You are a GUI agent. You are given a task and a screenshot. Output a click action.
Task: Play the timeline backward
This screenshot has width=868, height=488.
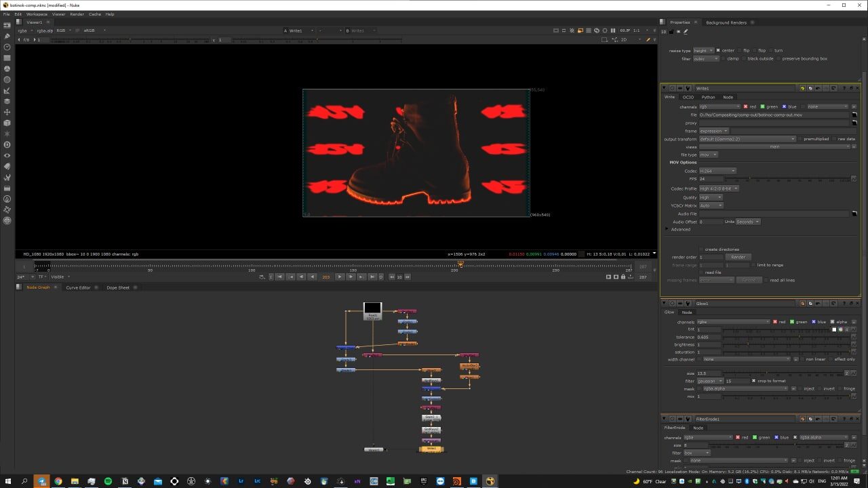313,277
